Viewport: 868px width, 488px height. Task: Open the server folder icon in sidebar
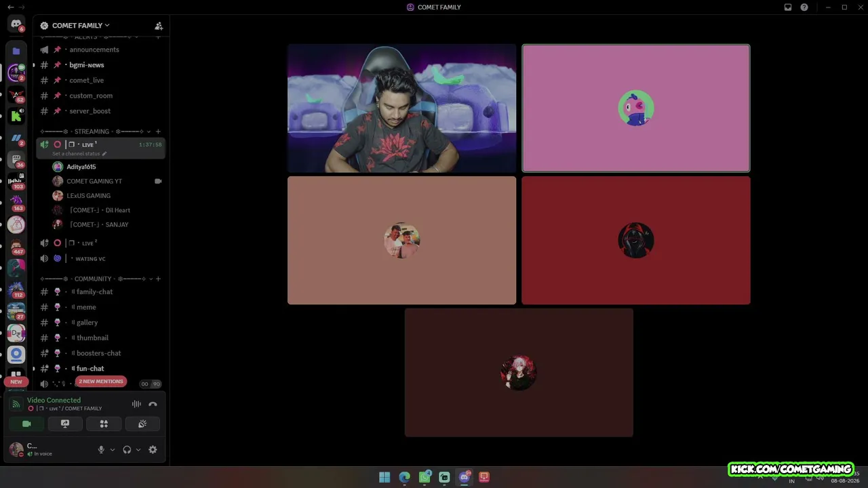16,51
